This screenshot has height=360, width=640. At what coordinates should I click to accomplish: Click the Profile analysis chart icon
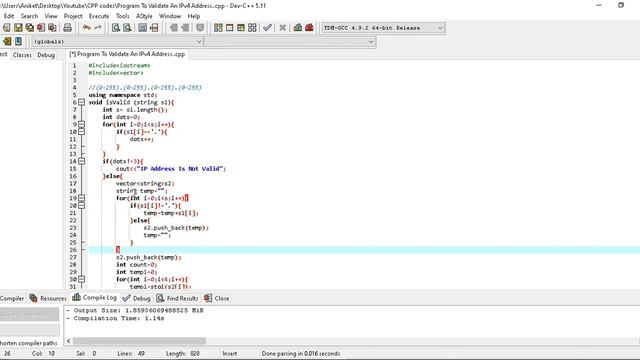pos(298,27)
